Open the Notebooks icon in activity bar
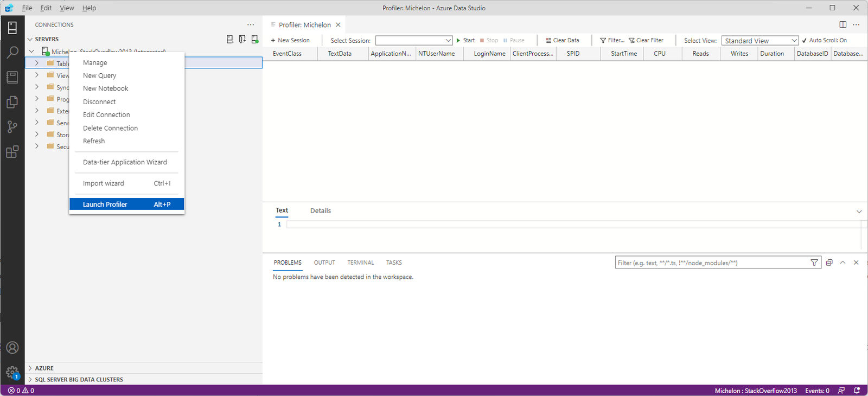The image size is (868, 396). (x=12, y=77)
